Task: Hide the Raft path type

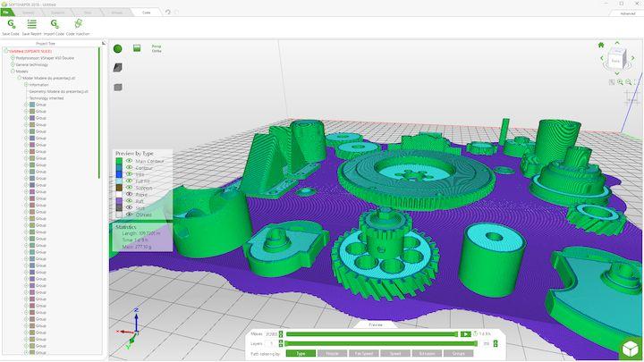Action: (129, 200)
